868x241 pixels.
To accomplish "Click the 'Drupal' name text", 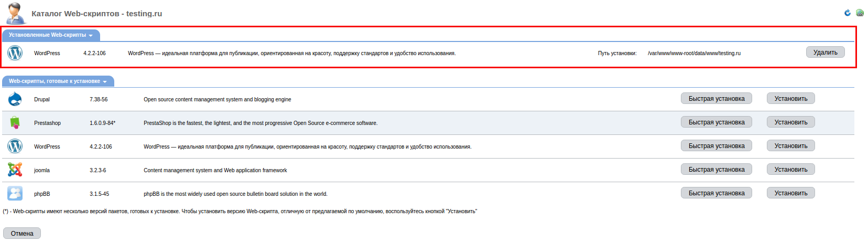I will (x=42, y=99).
